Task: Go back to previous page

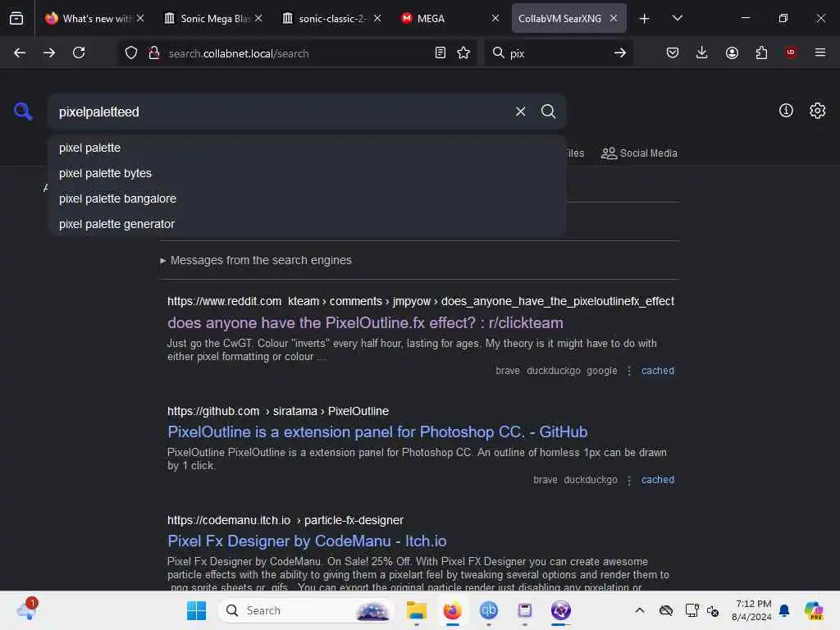Action: [20, 52]
